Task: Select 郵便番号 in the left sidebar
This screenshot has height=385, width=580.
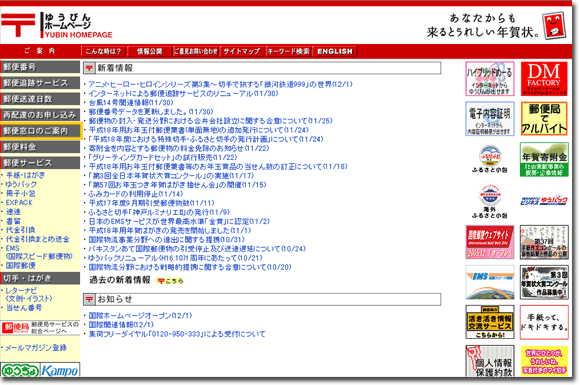Action: point(40,67)
